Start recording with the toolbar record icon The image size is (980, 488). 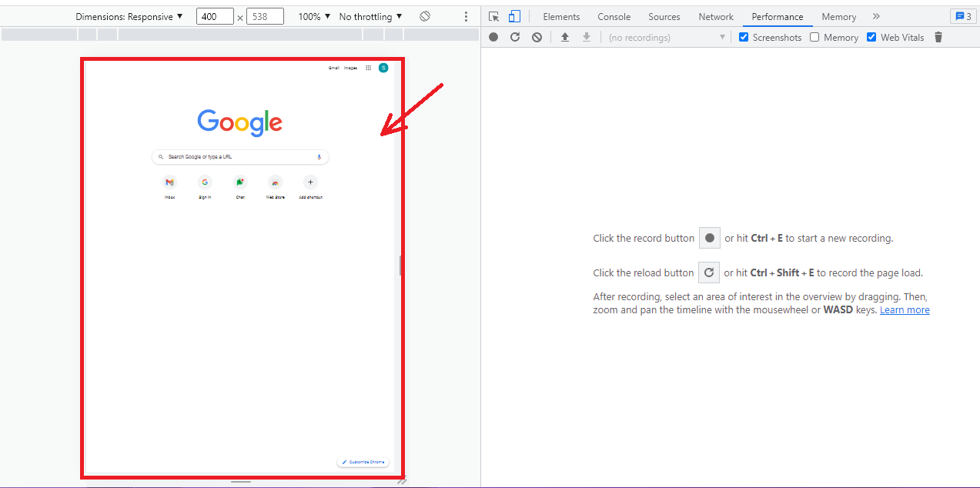[x=493, y=37]
